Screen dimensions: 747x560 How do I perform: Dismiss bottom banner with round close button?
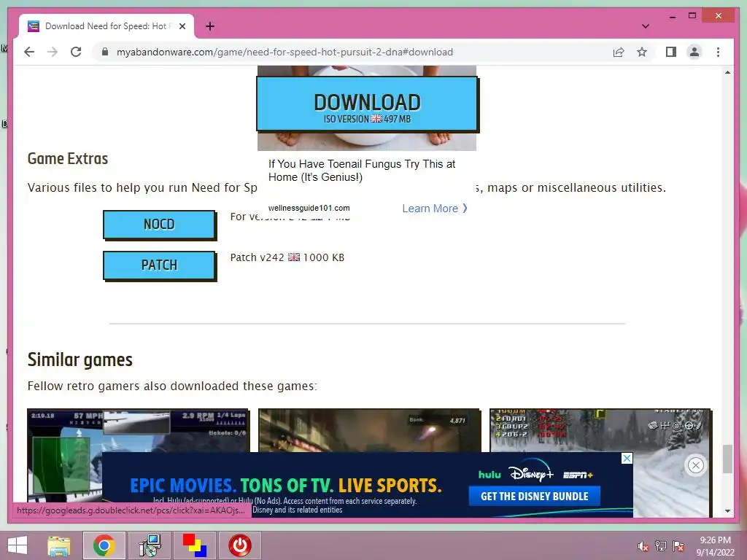[695, 465]
